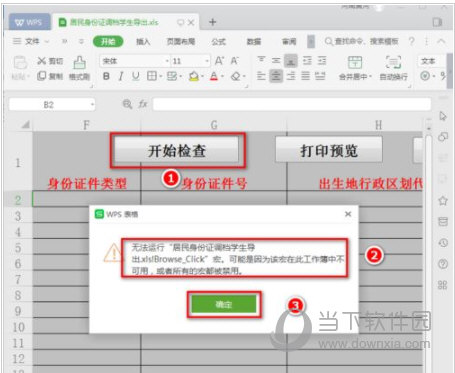The height and width of the screenshot is (373, 455).
Task: Click the Copy (复制) icon
Action: tap(41, 76)
